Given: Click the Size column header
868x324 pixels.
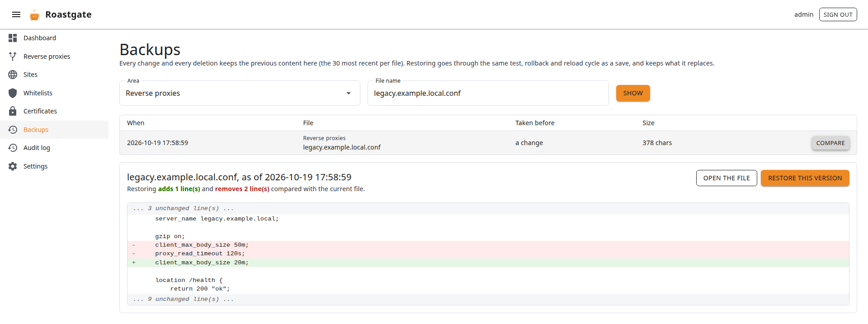Looking at the screenshot, I should 648,123.
